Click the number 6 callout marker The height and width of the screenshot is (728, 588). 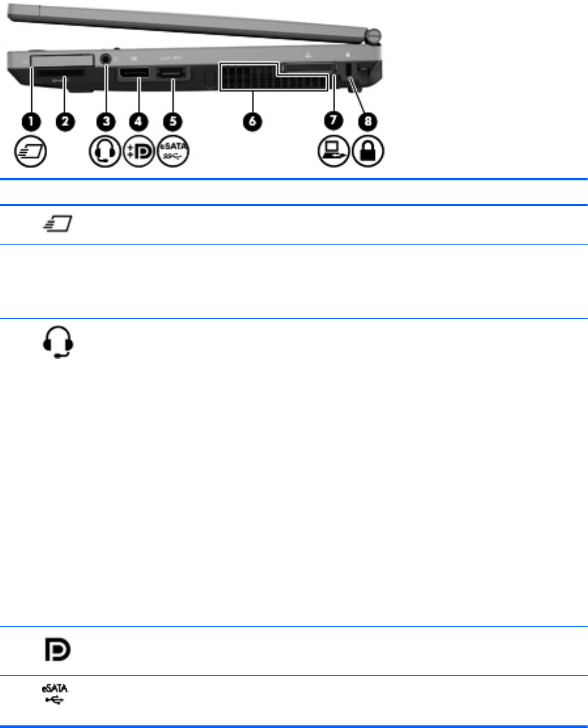pos(252,122)
